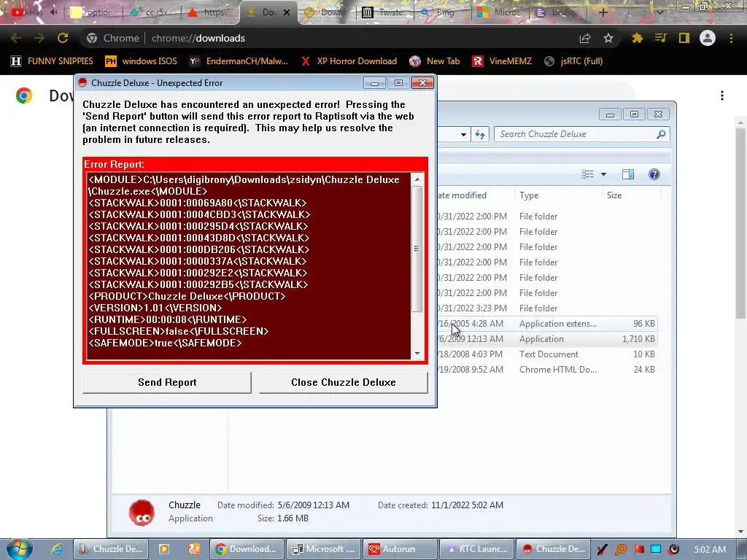
Task: Open the windows ISOS bookmark
Action: pyautogui.click(x=141, y=61)
